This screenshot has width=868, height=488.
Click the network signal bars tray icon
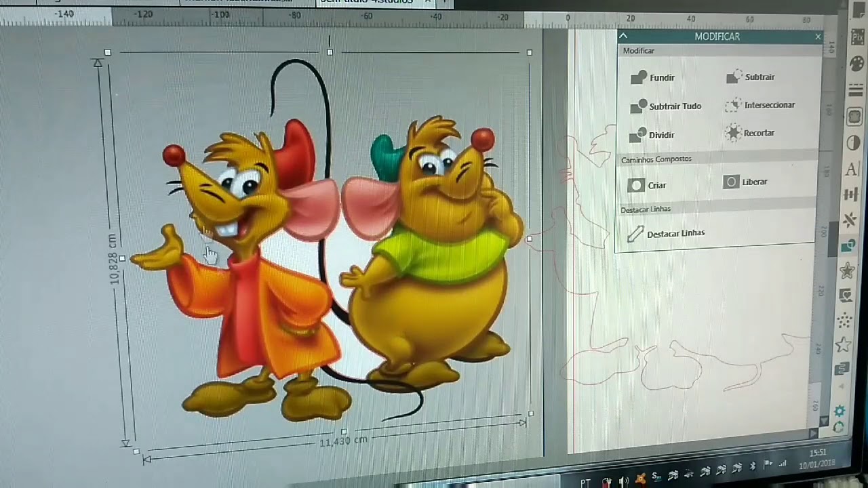tap(784, 464)
